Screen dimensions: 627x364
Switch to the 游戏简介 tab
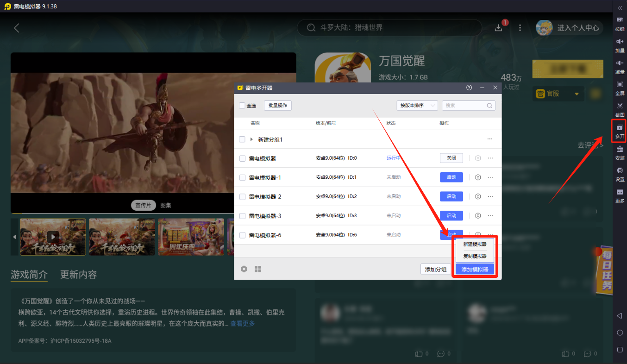[x=29, y=274]
